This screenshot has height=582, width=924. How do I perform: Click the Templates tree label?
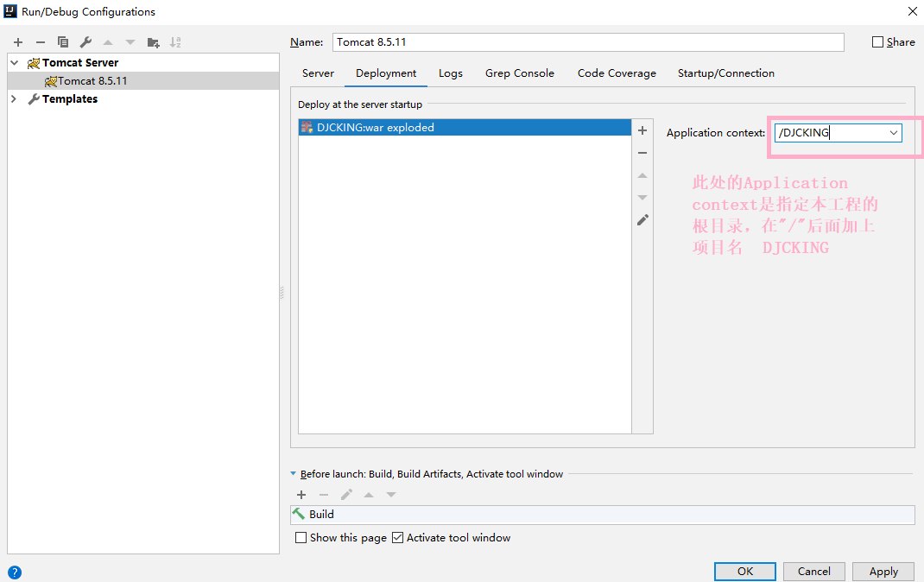pyautogui.click(x=70, y=99)
